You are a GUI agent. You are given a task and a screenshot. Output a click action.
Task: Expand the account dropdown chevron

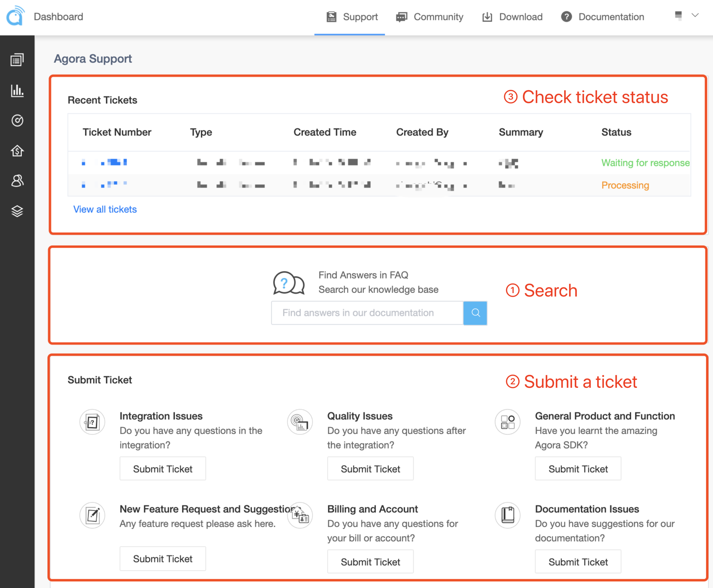(695, 15)
